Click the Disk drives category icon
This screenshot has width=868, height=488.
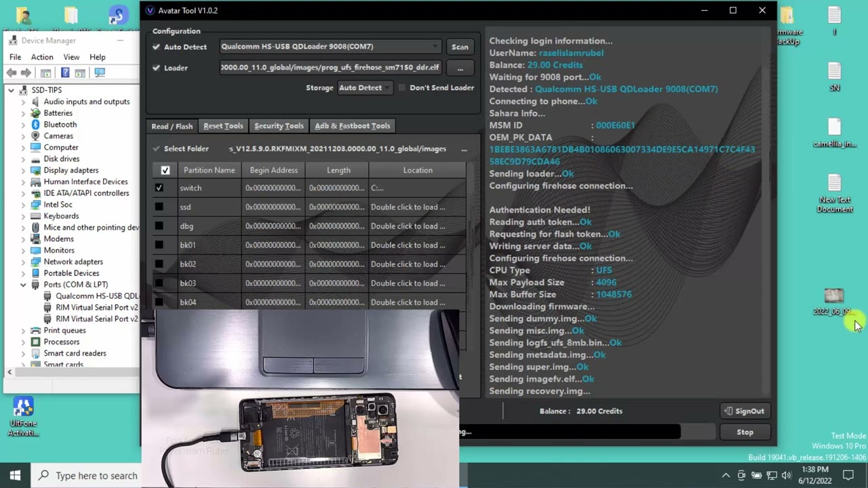(35, 159)
